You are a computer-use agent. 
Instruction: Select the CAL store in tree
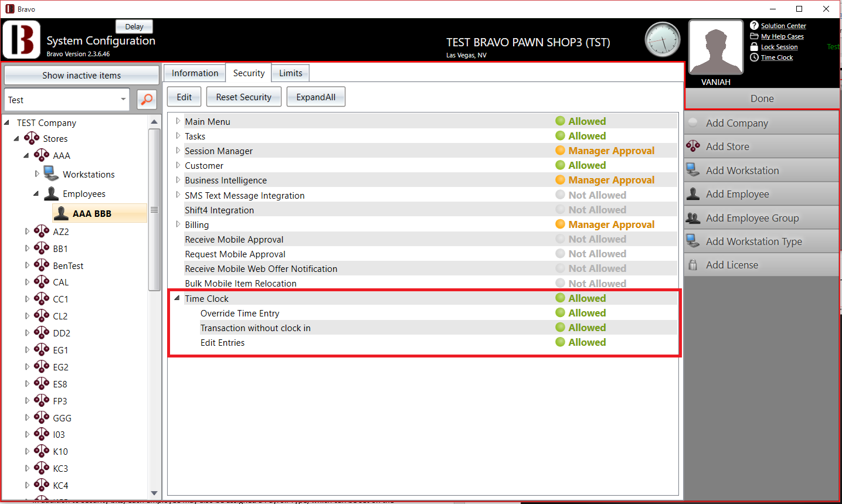(x=61, y=282)
